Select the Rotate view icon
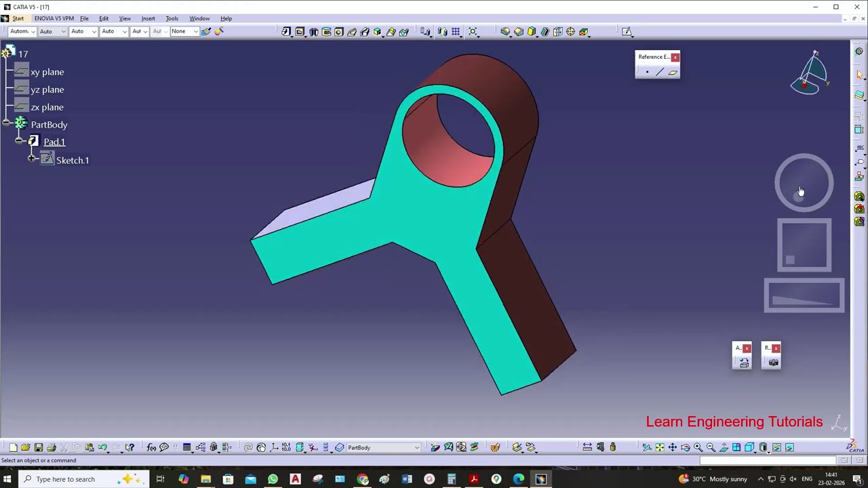The width and height of the screenshot is (868, 488). click(685, 447)
